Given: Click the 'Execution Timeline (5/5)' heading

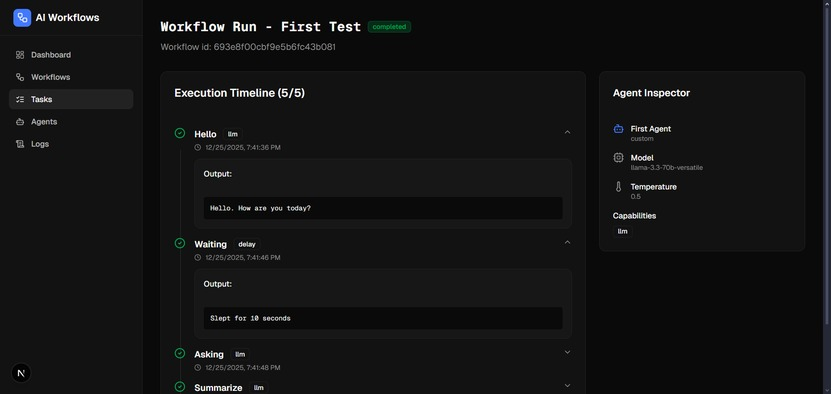Looking at the screenshot, I should pyautogui.click(x=240, y=93).
